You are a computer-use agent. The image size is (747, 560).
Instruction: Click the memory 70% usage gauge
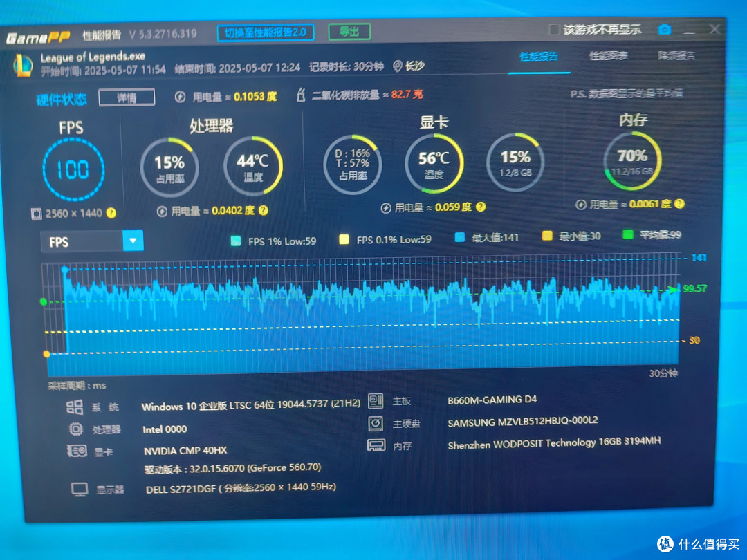tap(632, 161)
